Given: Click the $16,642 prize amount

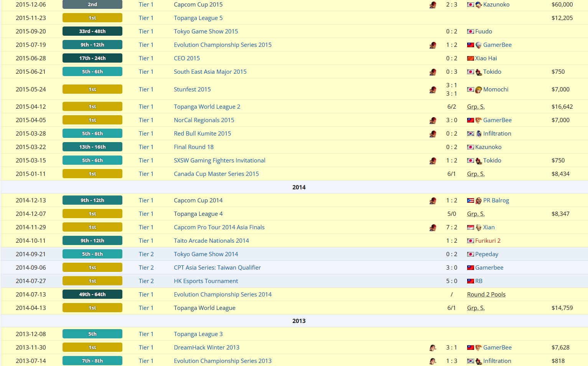Looking at the screenshot, I should (562, 107).
